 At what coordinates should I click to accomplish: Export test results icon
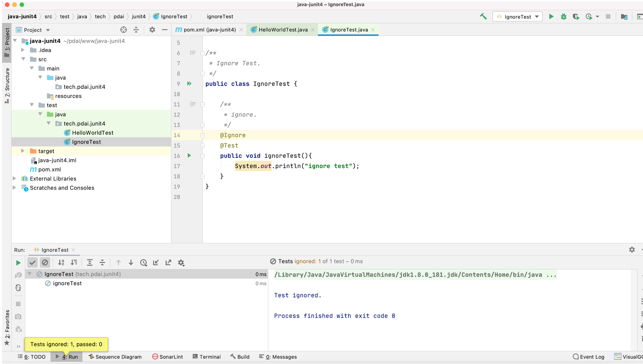(168, 262)
